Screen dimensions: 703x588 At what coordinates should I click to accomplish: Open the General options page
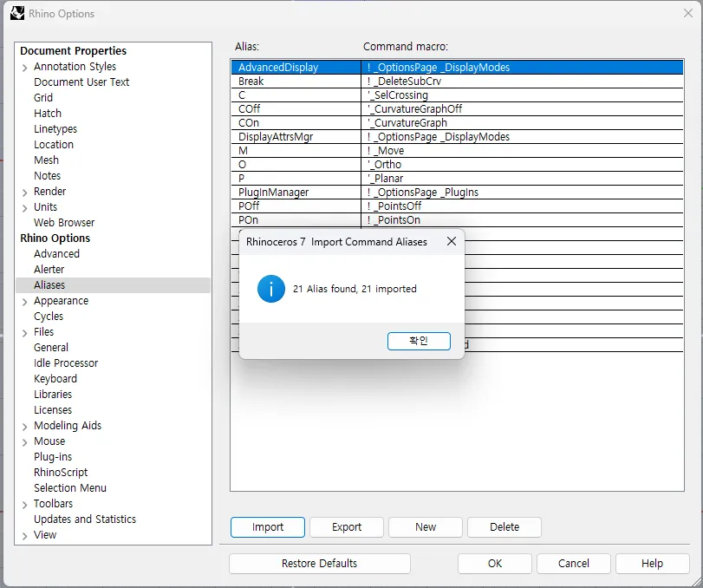(51, 348)
